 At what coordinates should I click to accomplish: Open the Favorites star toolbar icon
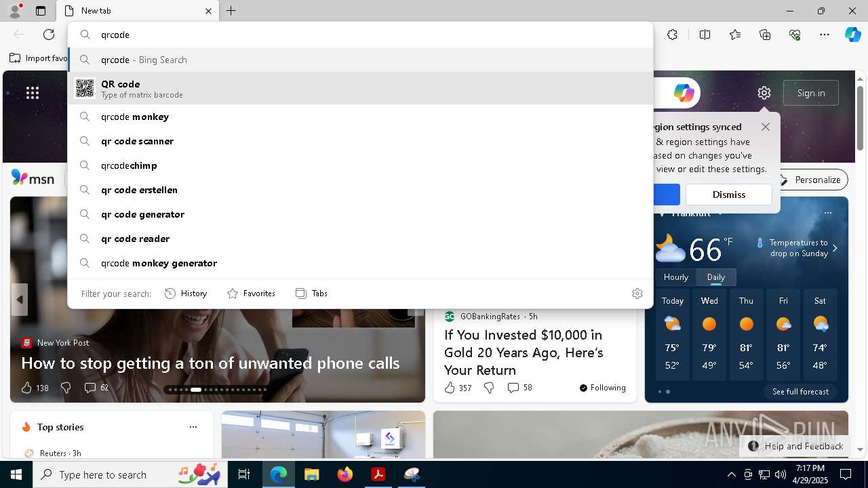735,35
